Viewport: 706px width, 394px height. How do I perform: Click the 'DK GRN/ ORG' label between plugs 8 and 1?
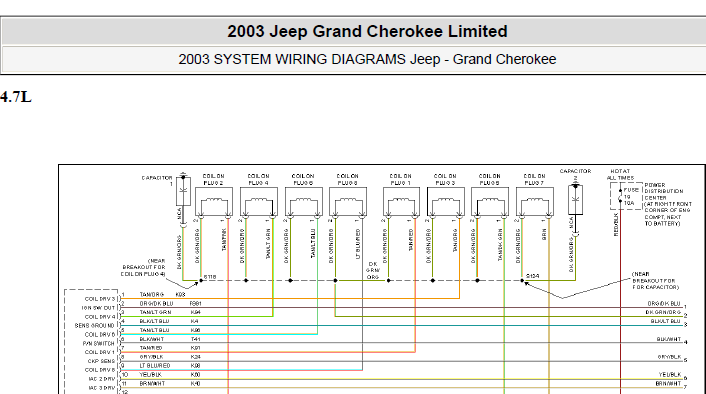pos(373,271)
